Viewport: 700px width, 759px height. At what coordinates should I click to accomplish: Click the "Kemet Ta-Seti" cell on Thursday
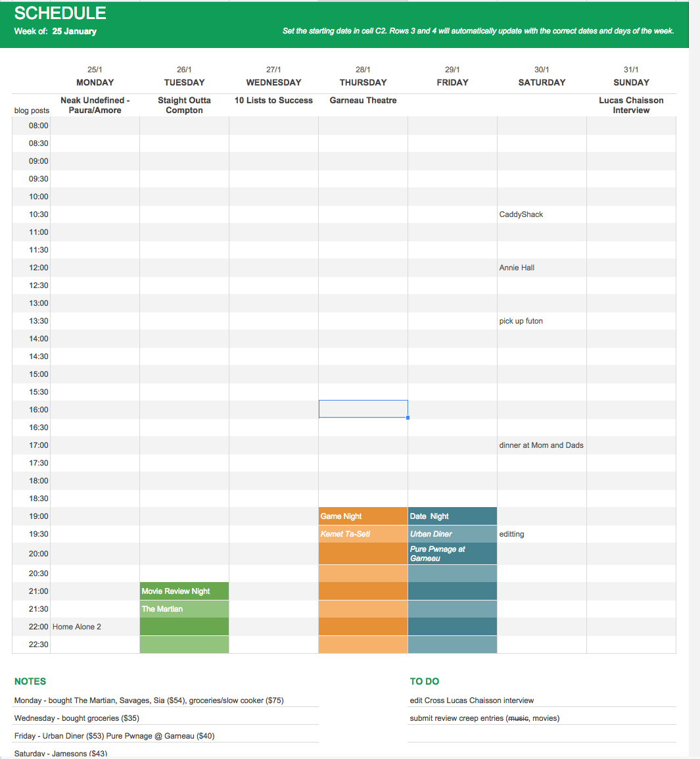pyautogui.click(x=363, y=534)
